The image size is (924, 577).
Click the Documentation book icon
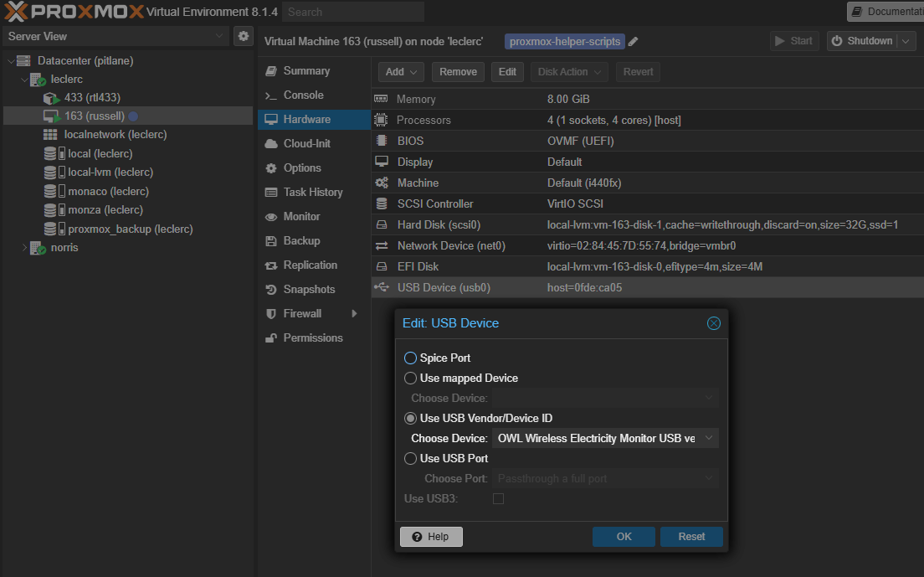tap(857, 12)
